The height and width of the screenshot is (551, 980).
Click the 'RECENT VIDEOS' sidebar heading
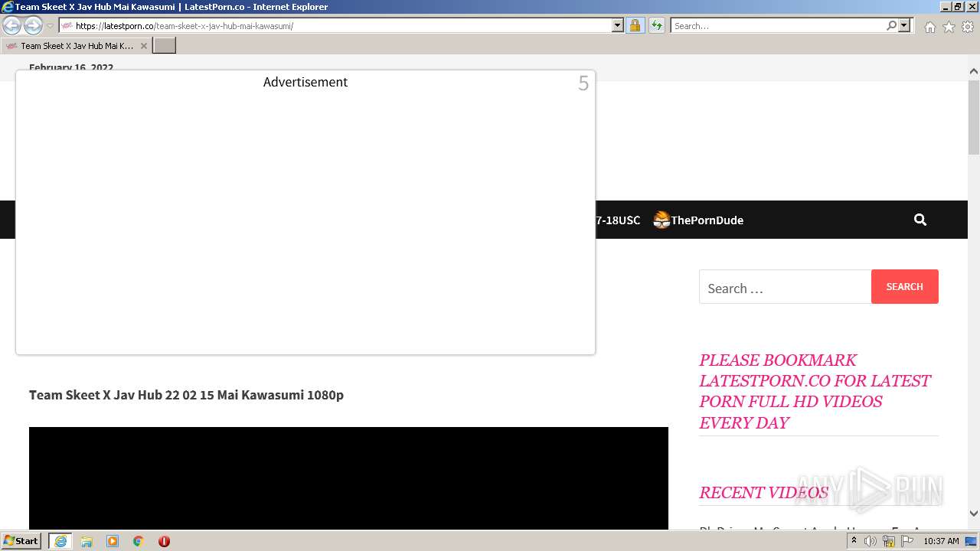(x=763, y=493)
